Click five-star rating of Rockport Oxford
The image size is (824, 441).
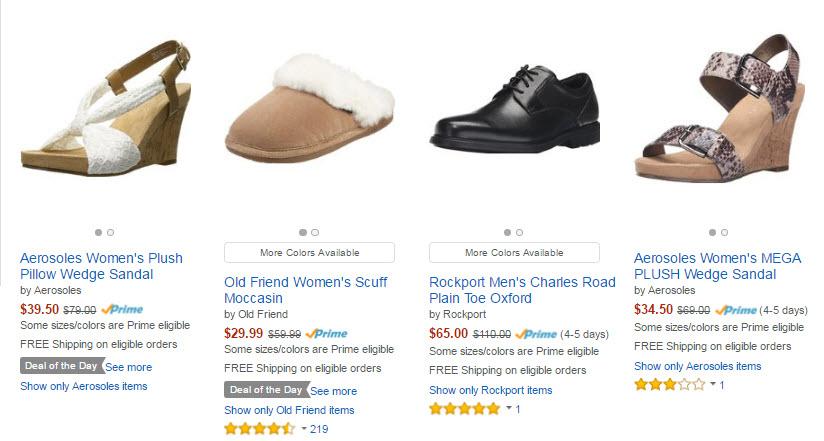point(464,409)
